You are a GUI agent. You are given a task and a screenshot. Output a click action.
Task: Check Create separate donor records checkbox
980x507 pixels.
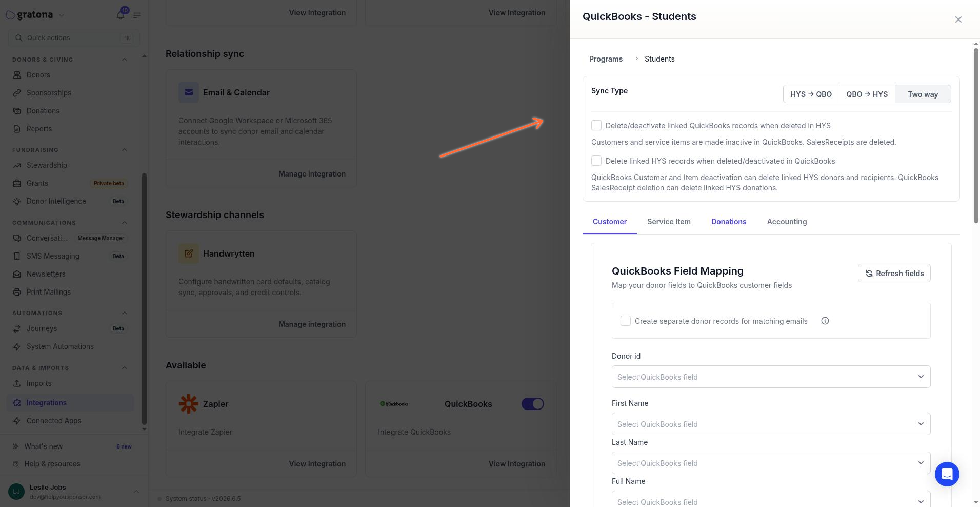[x=626, y=321]
